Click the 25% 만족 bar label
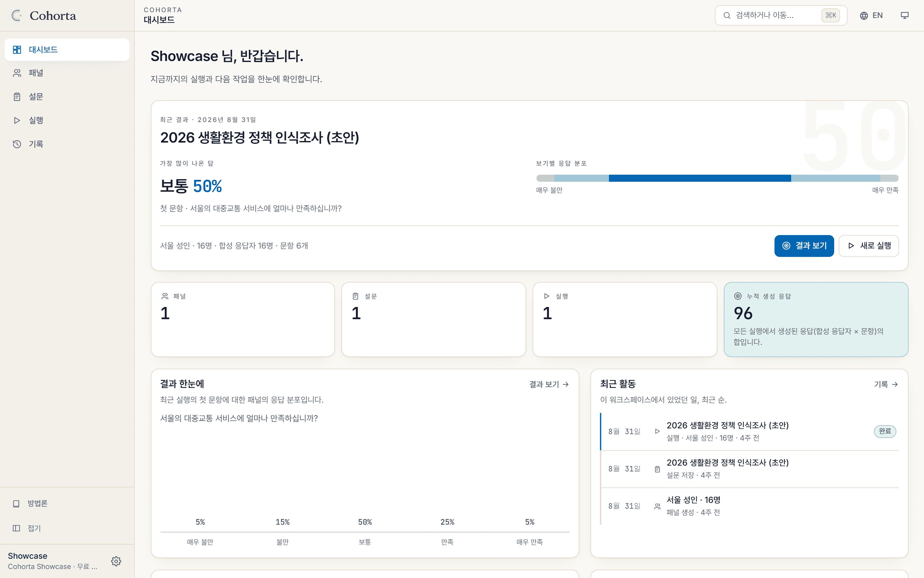924x578 pixels. (x=447, y=522)
